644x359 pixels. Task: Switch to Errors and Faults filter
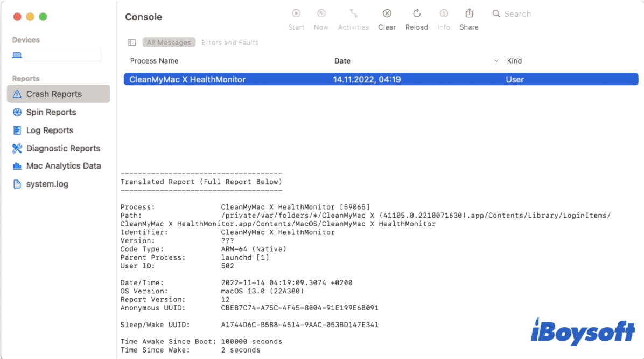[230, 43]
